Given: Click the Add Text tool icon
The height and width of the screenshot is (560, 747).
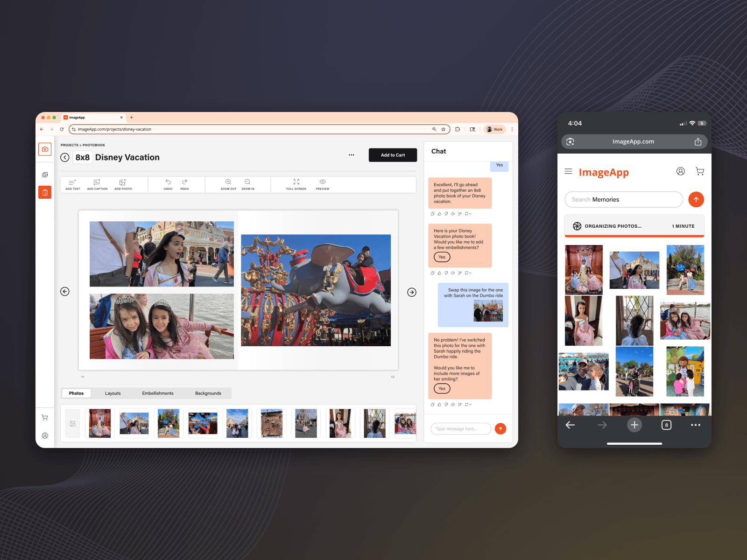Looking at the screenshot, I should point(72,182).
